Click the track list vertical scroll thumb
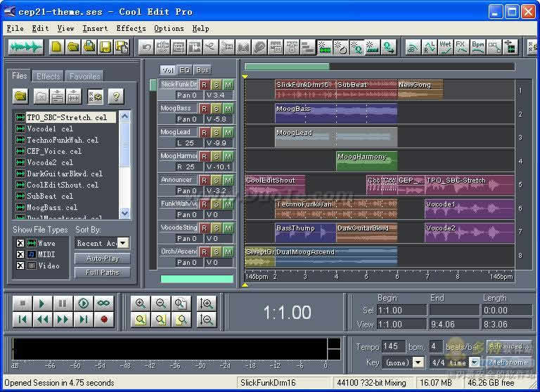 click(153, 85)
